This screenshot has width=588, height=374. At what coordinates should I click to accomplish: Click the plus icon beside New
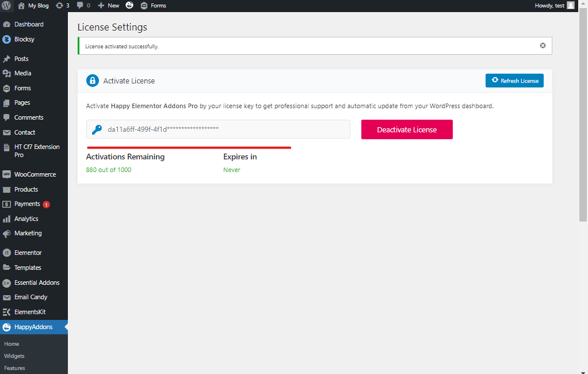101,6
